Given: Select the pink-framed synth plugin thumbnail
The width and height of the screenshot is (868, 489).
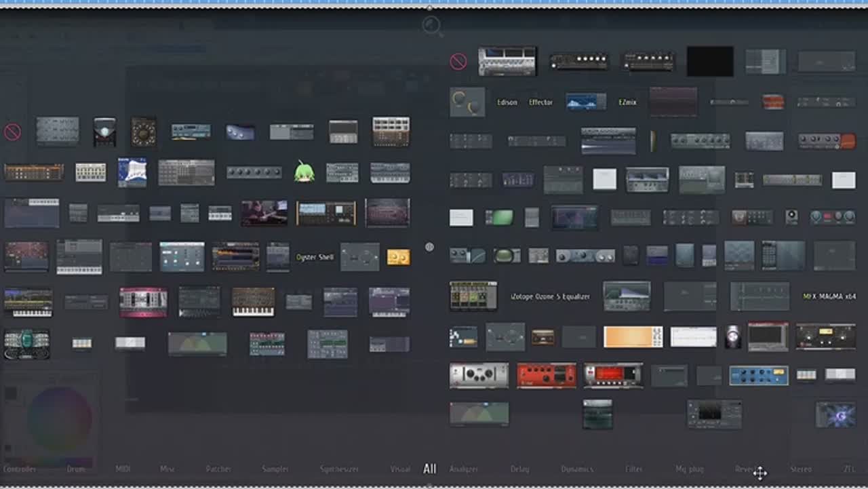Looking at the screenshot, I should click(143, 302).
